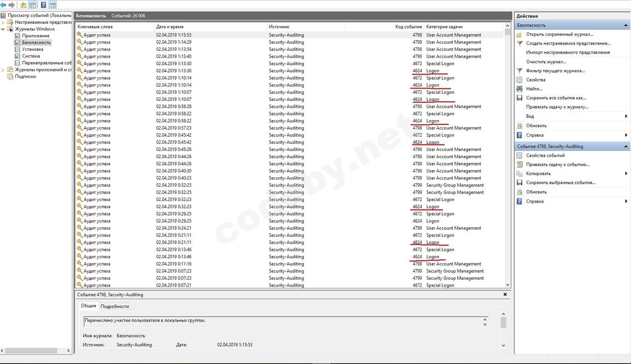Open the Справка submenu under the Безопасность actions
Image resolution: width=631 pixels, height=364 pixels.
626,135
